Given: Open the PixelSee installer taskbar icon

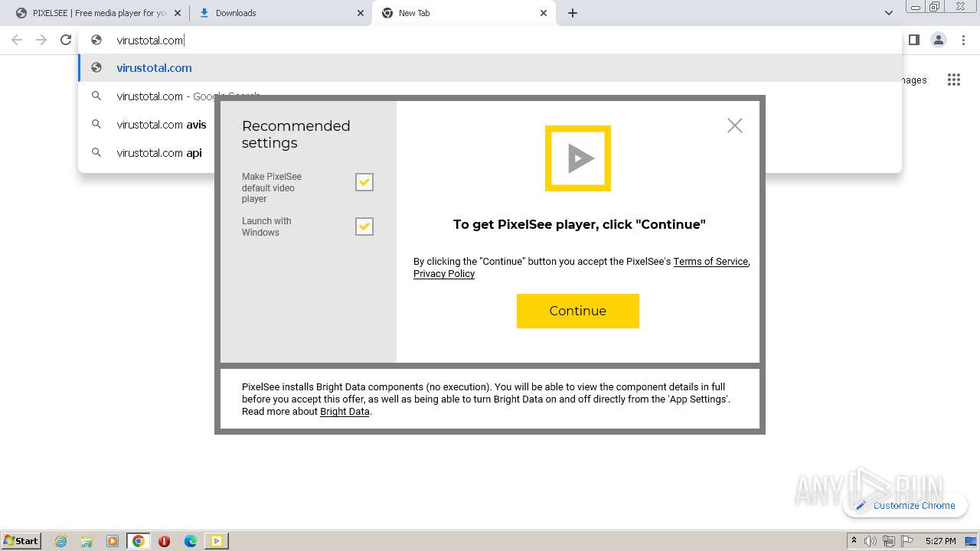Looking at the screenshot, I should [x=217, y=541].
